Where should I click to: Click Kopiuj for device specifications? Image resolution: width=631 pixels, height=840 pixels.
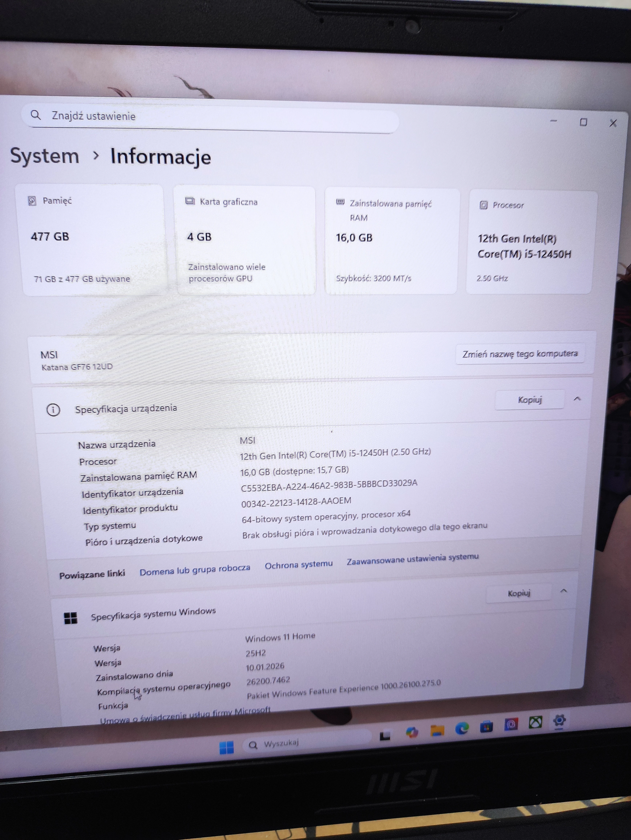coord(529,399)
